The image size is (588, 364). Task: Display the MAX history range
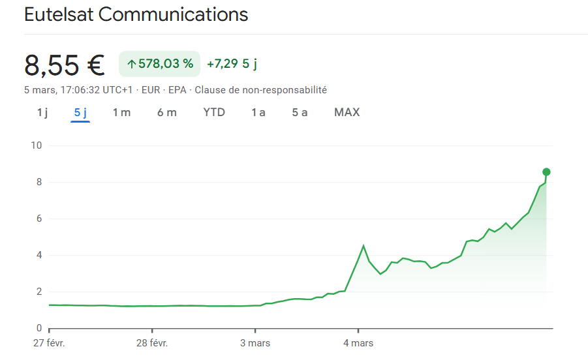[x=347, y=112]
